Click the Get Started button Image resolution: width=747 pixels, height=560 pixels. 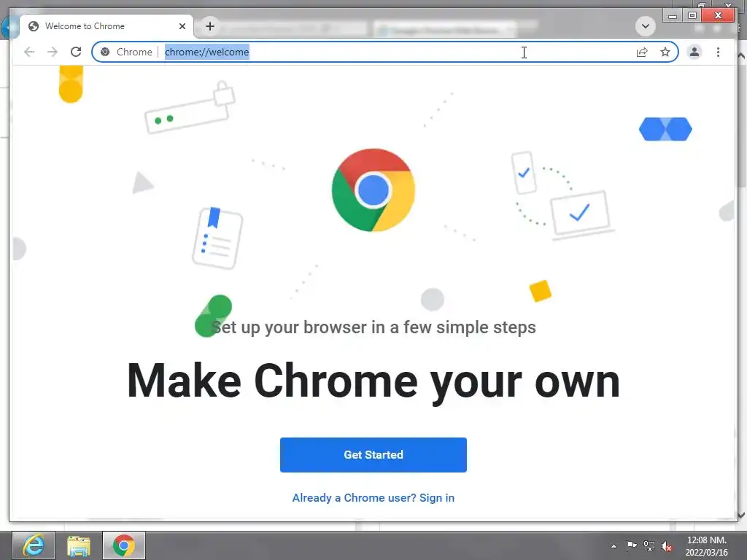pyautogui.click(x=373, y=455)
